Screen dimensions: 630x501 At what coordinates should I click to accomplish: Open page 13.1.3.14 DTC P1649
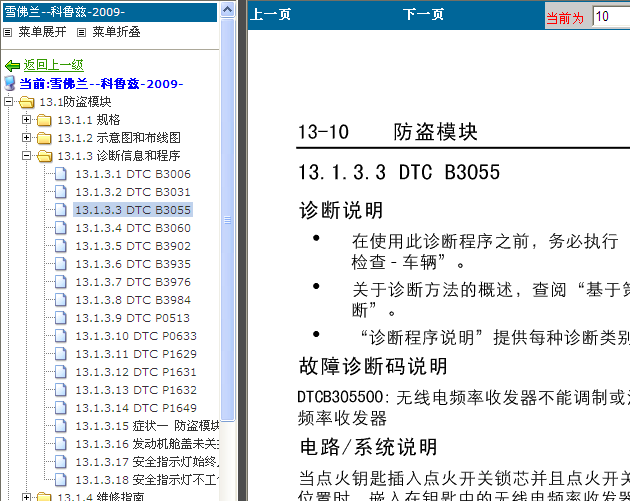click(136, 408)
